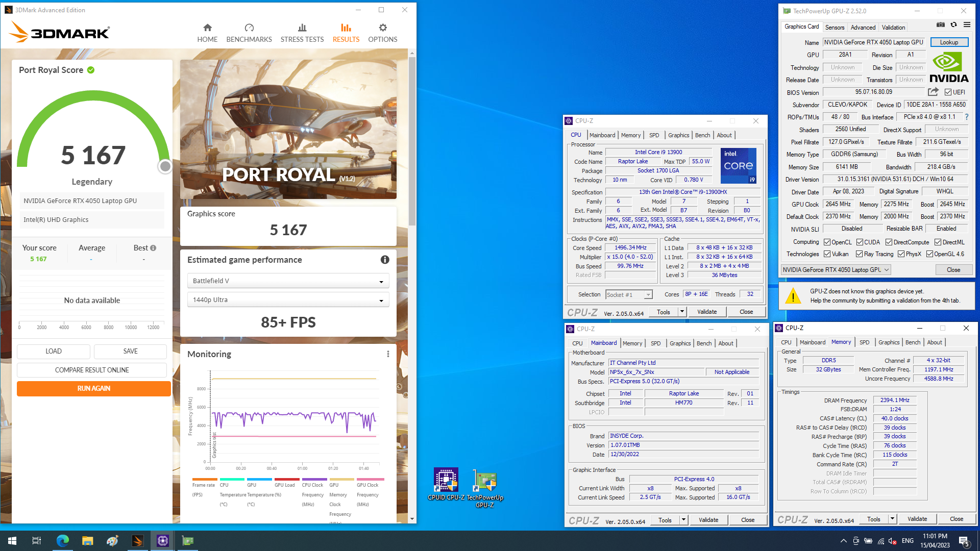Click the ENG language indicator in the tray
The height and width of the screenshot is (551, 980).
[x=908, y=541]
